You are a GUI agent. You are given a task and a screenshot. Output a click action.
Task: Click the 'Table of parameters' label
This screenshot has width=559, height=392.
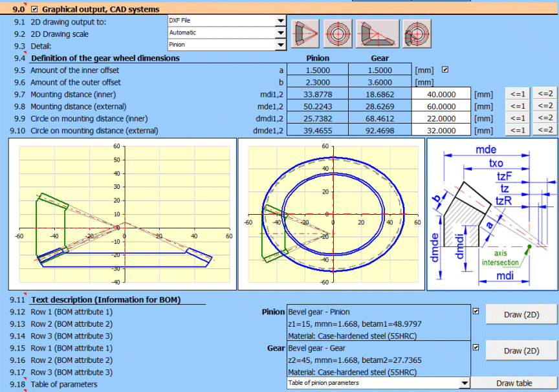[x=64, y=384]
